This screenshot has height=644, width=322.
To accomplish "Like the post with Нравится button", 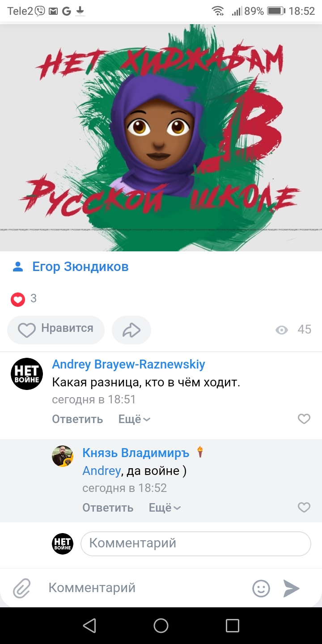I will coord(56,330).
